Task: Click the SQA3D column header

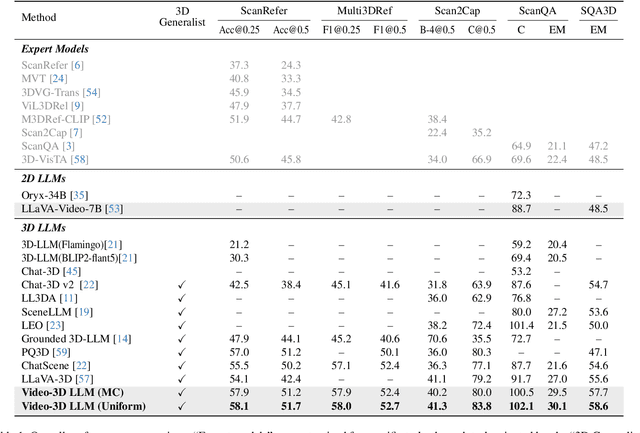Action: [x=598, y=10]
